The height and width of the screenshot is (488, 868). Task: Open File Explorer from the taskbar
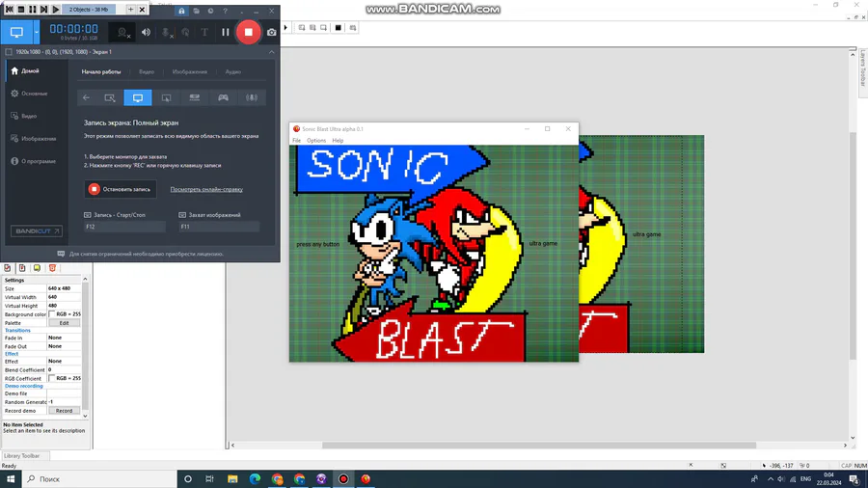232,479
